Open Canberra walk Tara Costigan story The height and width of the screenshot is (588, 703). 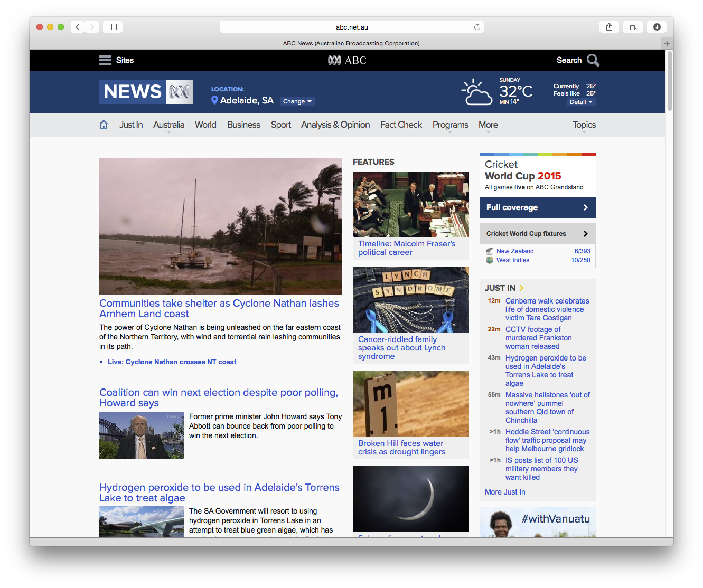[547, 309]
